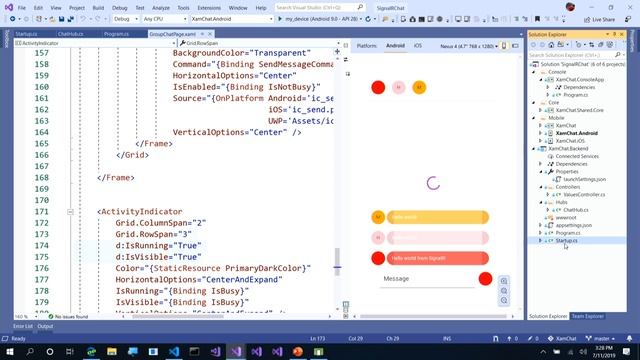Click the orange M avatar at top of preview
This screenshot has width=640, height=360.
[x=419, y=87]
